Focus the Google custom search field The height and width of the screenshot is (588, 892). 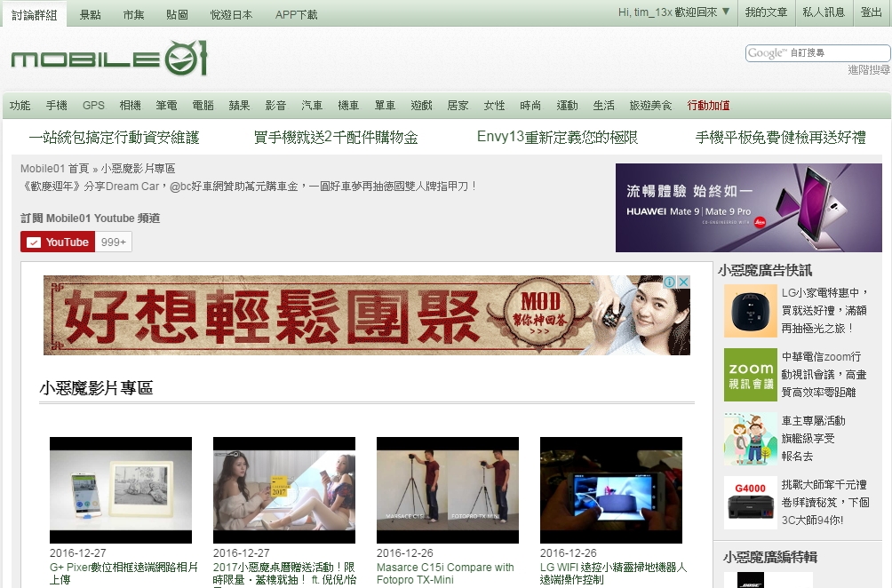point(817,53)
